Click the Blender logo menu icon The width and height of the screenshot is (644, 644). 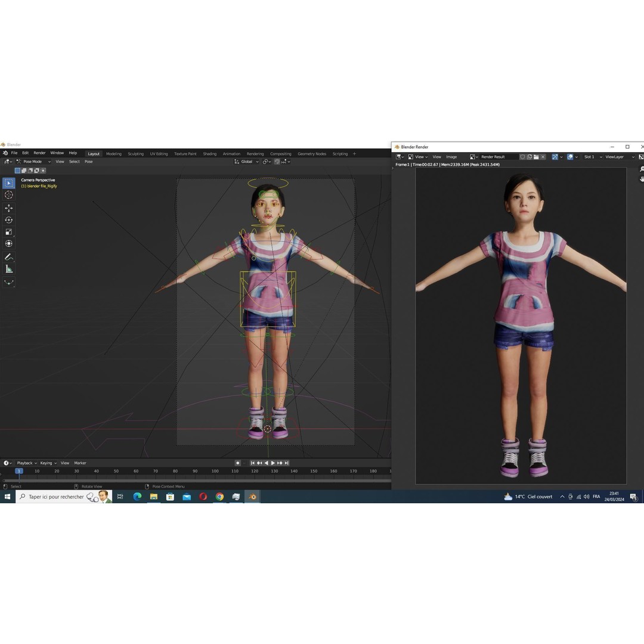5,153
